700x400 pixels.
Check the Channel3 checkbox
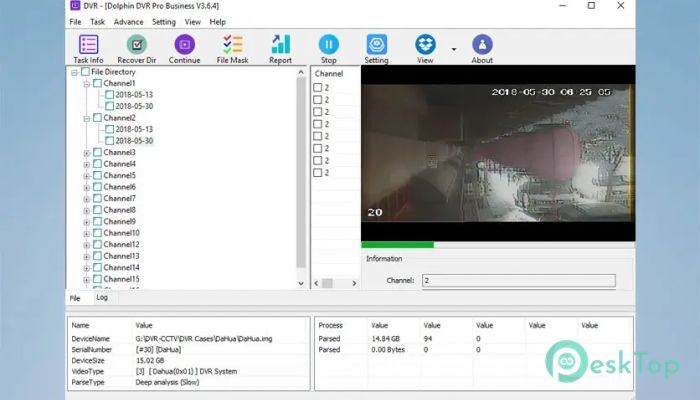97,152
